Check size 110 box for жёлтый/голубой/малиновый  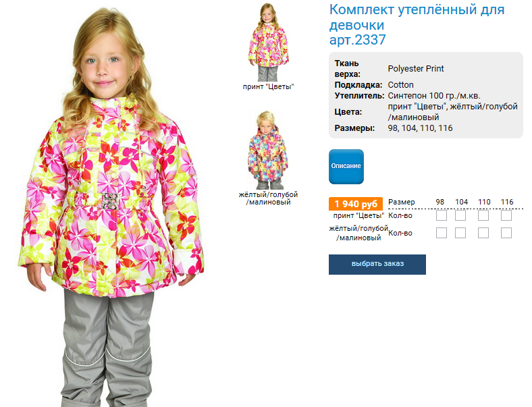coord(483,233)
